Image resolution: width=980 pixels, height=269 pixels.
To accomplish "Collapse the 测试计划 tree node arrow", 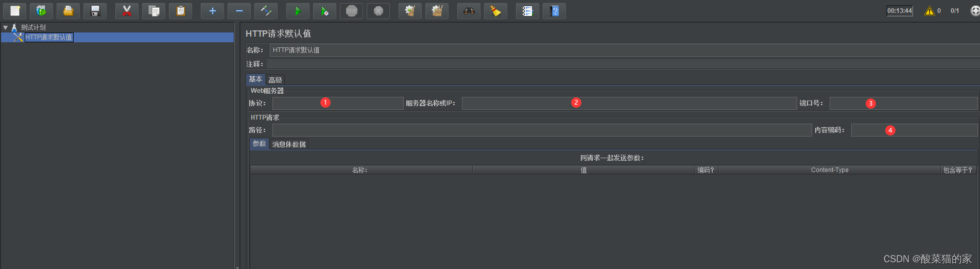I will 6,27.
